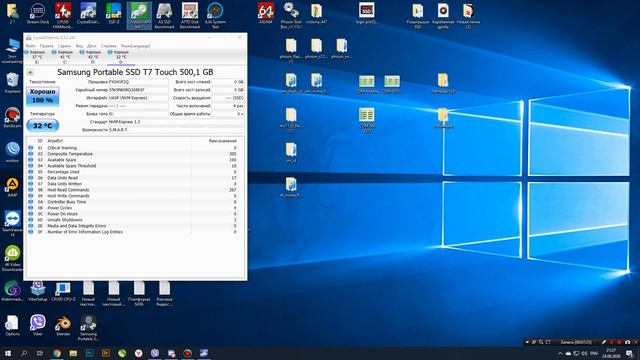Select the Unsafe Shutdowns attribute row
The width and height of the screenshot is (640, 360).
pos(136,220)
